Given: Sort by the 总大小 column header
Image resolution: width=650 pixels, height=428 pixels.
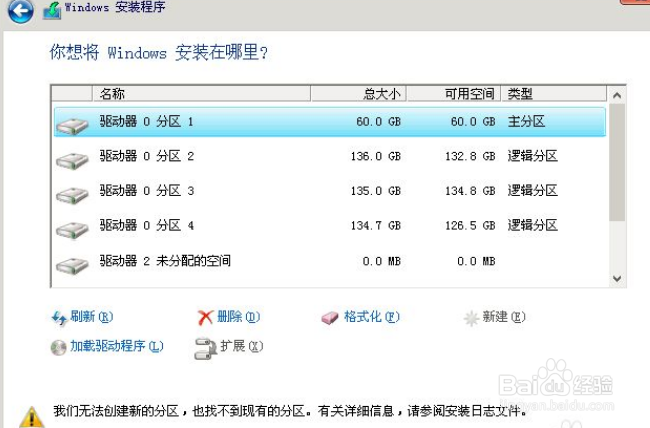Looking at the screenshot, I should click(x=359, y=94).
